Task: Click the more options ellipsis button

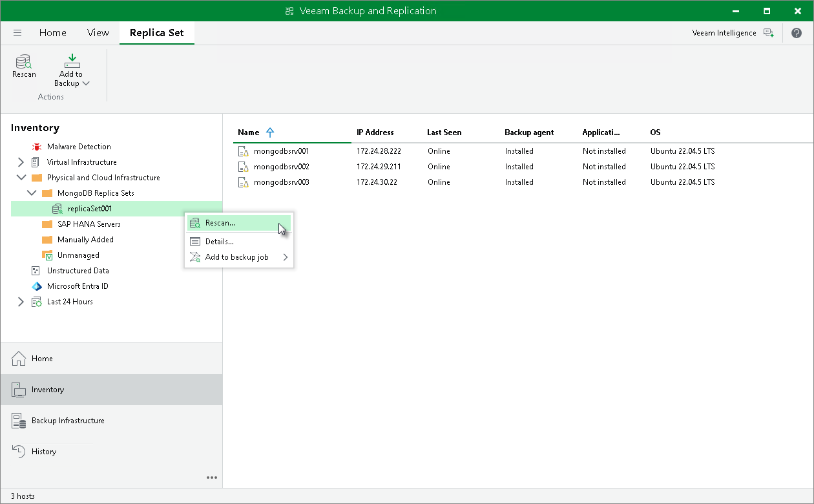Action: 211,478
